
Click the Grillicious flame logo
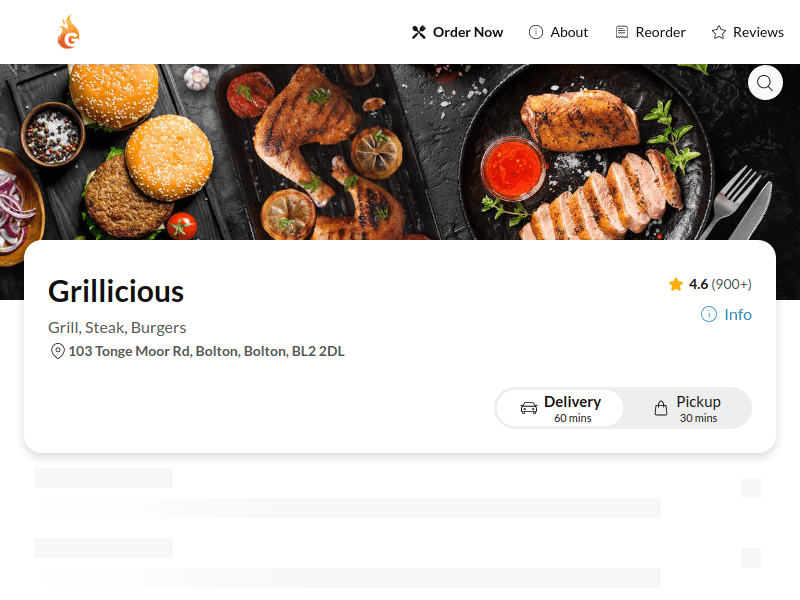pyautogui.click(x=68, y=32)
